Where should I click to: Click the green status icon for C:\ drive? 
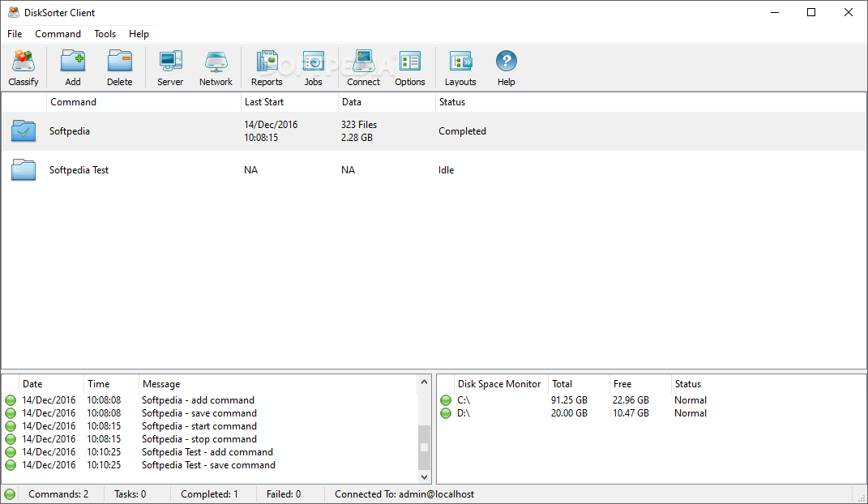click(x=446, y=400)
